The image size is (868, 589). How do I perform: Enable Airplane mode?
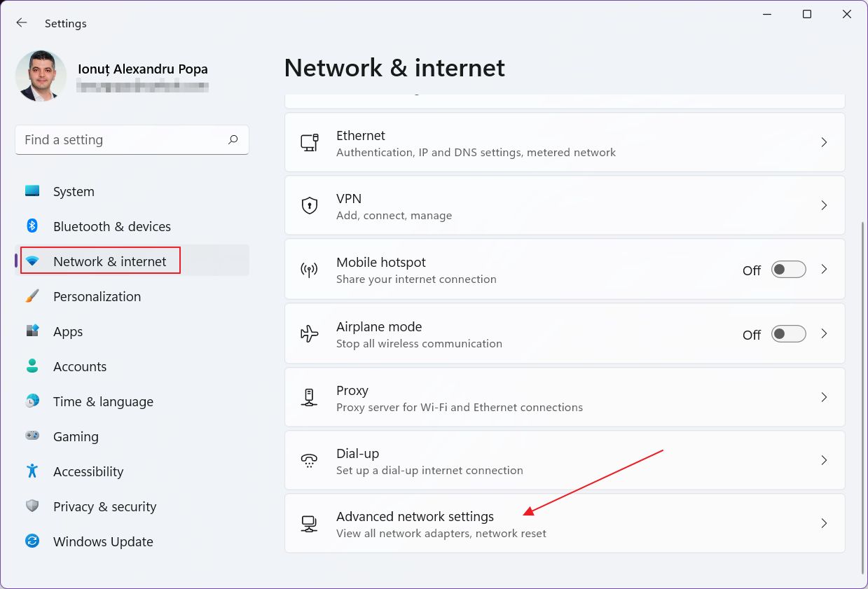(788, 333)
